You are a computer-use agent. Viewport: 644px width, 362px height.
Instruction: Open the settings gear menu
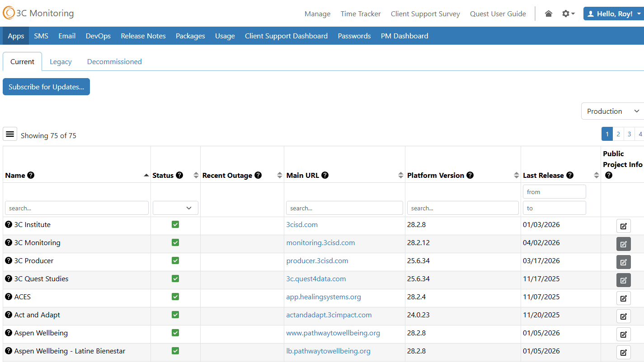click(568, 14)
